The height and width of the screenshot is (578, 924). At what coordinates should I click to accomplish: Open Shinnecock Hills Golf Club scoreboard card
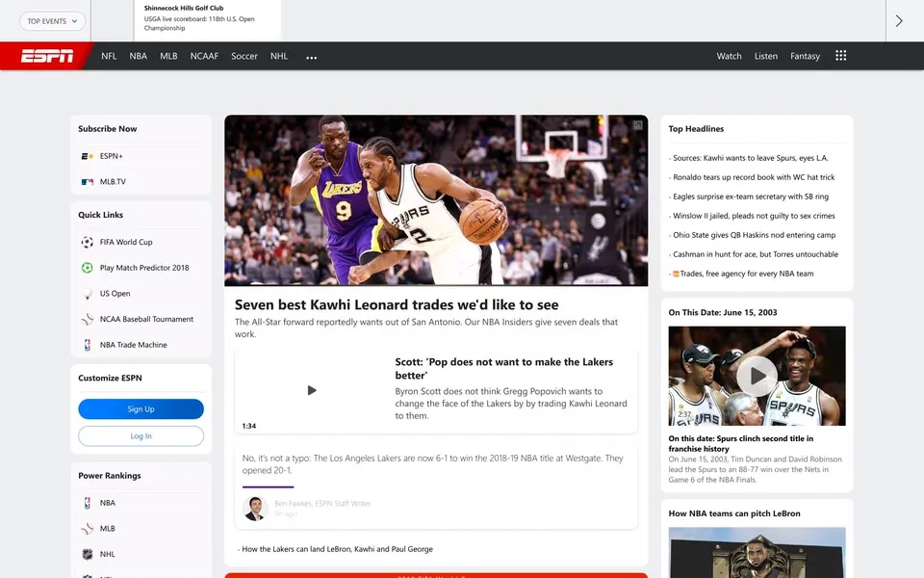click(208, 19)
